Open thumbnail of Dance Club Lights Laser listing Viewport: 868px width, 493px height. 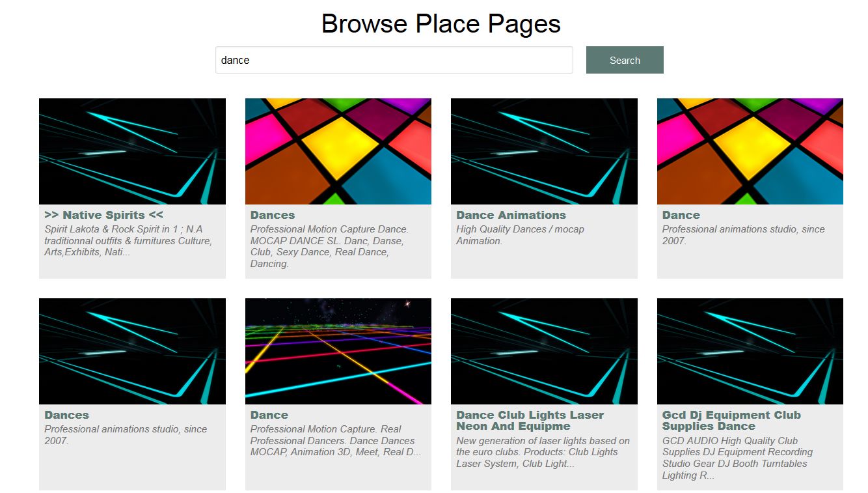tap(544, 351)
